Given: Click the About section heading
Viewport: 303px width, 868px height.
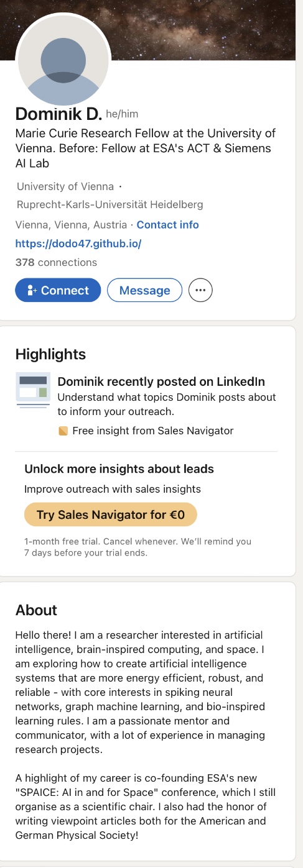Looking at the screenshot, I should tap(36, 610).
